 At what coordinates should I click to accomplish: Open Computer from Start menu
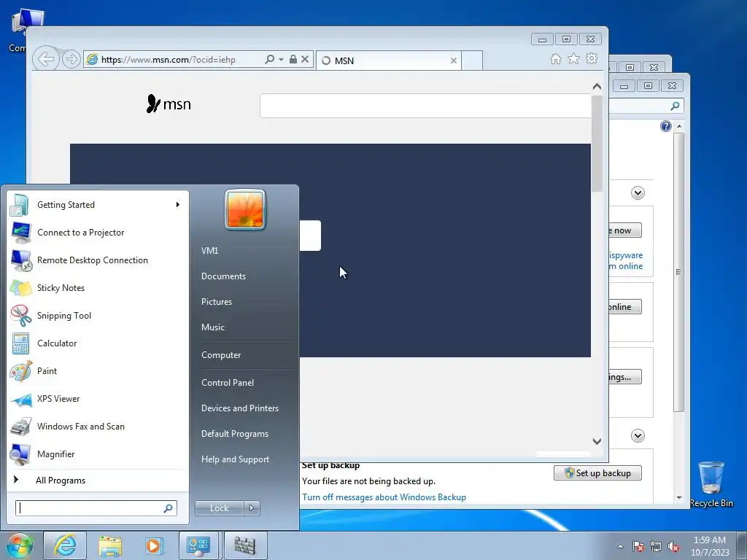[221, 355]
